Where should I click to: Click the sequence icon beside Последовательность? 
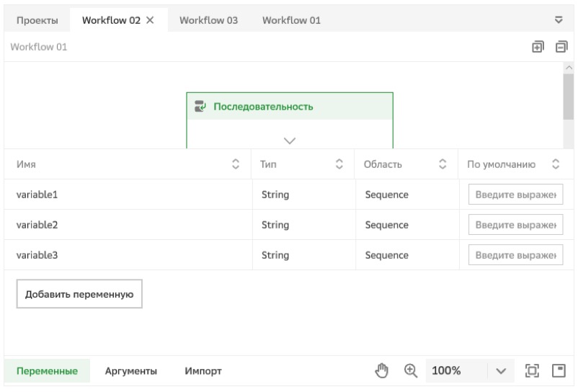coord(201,107)
